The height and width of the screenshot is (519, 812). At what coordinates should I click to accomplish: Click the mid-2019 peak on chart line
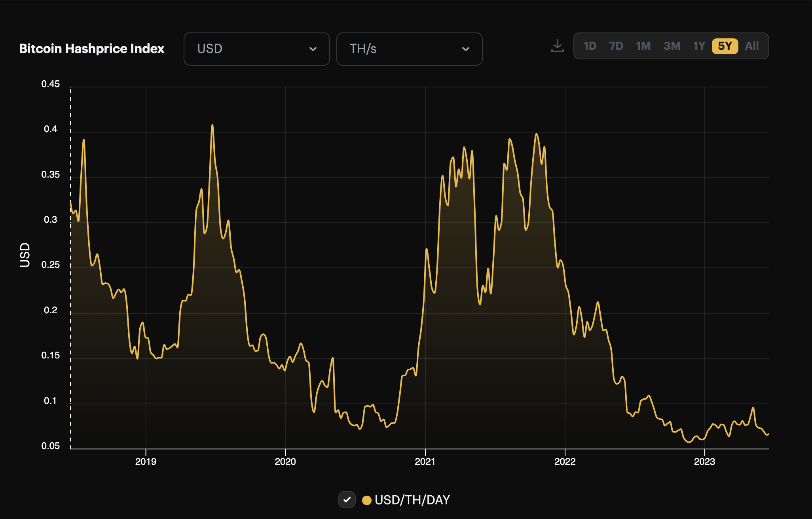click(x=212, y=125)
